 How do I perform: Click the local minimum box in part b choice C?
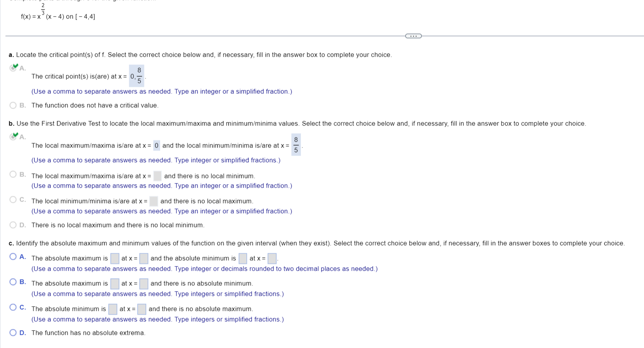(x=154, y=201)
